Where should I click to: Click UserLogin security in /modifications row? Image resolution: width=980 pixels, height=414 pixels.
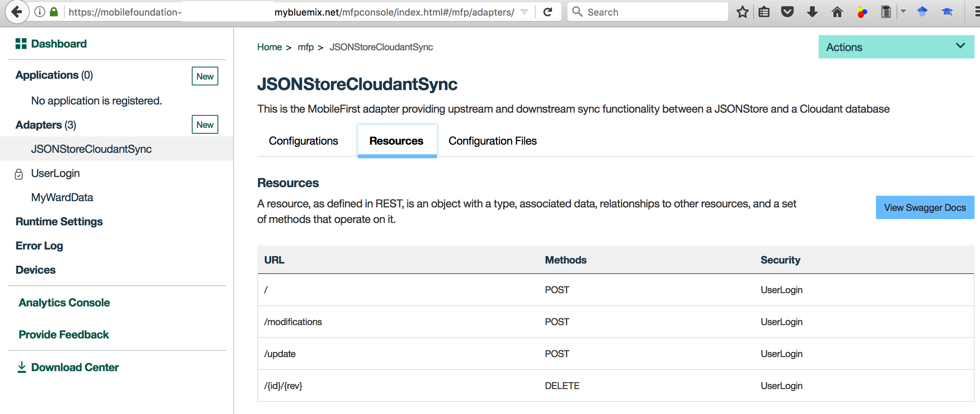tap(782, 322)
